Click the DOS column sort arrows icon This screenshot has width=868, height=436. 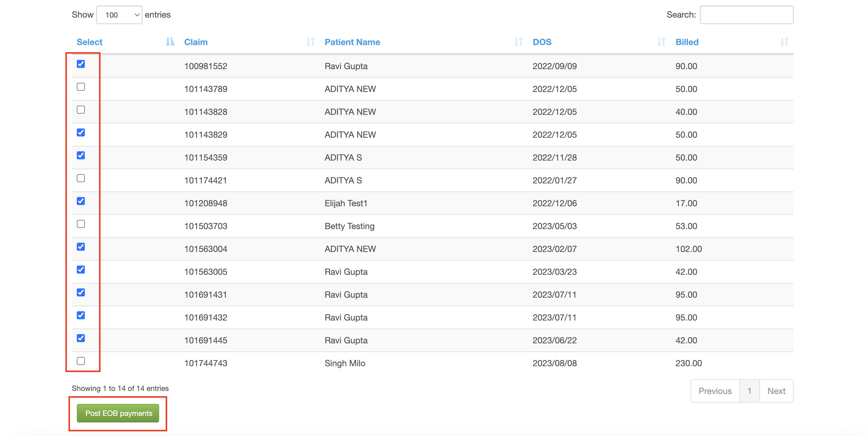point(661,42)
